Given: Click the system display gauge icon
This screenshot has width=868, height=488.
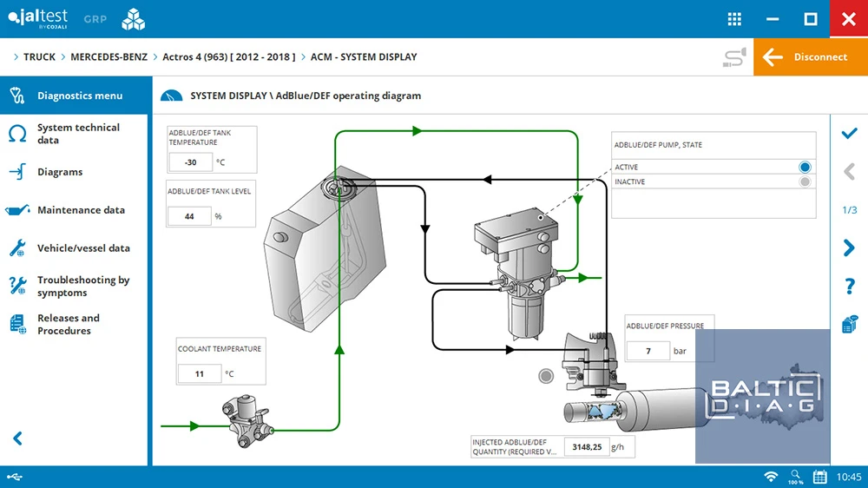Looking at the screenshot, I should (171, 96).
